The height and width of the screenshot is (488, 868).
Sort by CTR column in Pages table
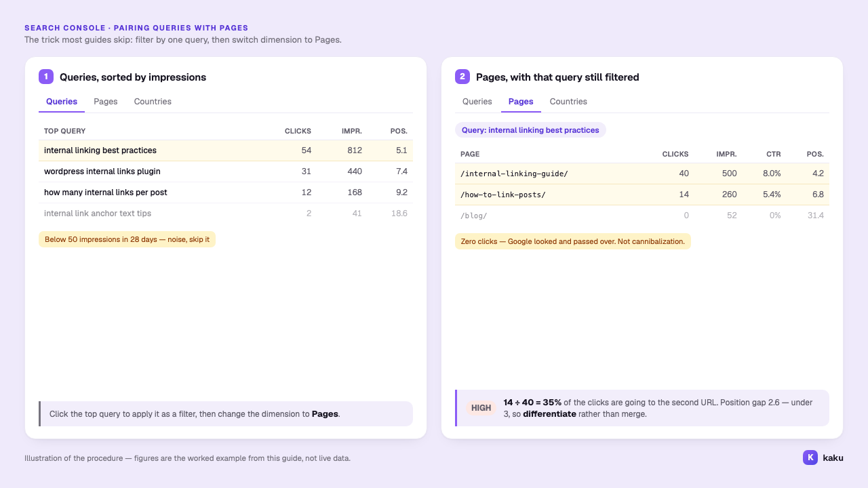coord(774,154)
